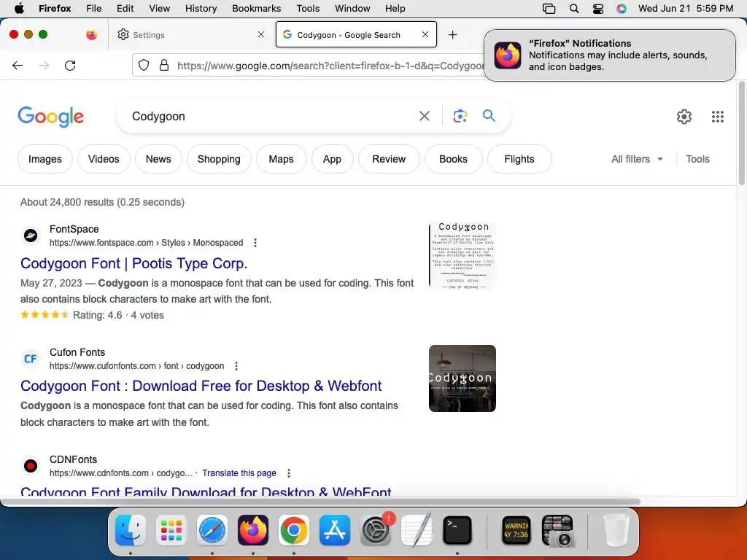This screenshot has width=747, height=560.
Task: Open a new tab with plus button
Action: (x=452, y=35)
